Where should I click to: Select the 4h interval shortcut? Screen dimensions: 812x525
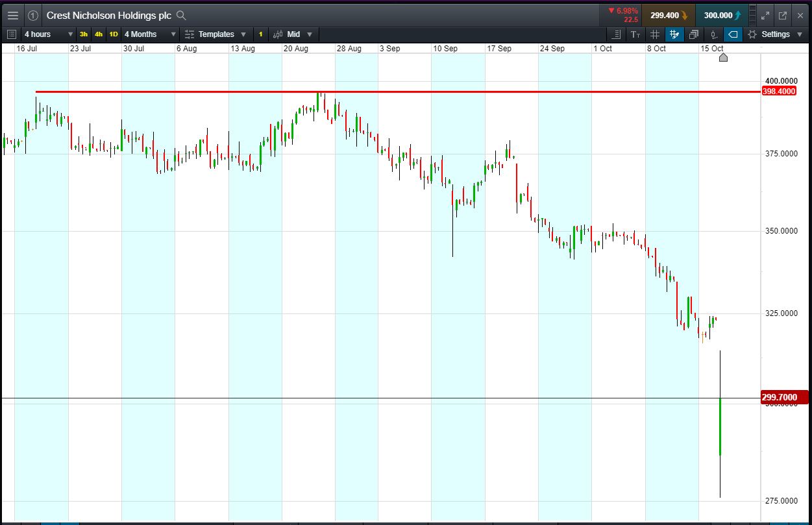(x=99, y=34)
